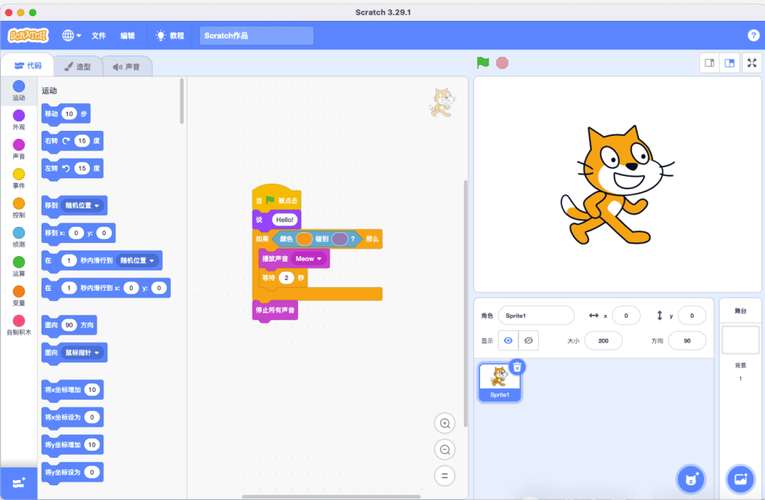Switch to large stage layout
This screenshot has width=765, height=500.
point(729,63)
